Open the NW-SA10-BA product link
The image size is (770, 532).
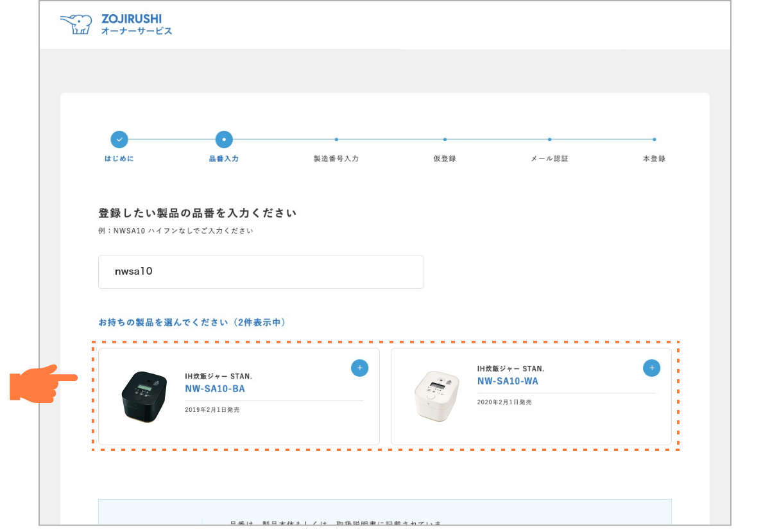(215, 389)
